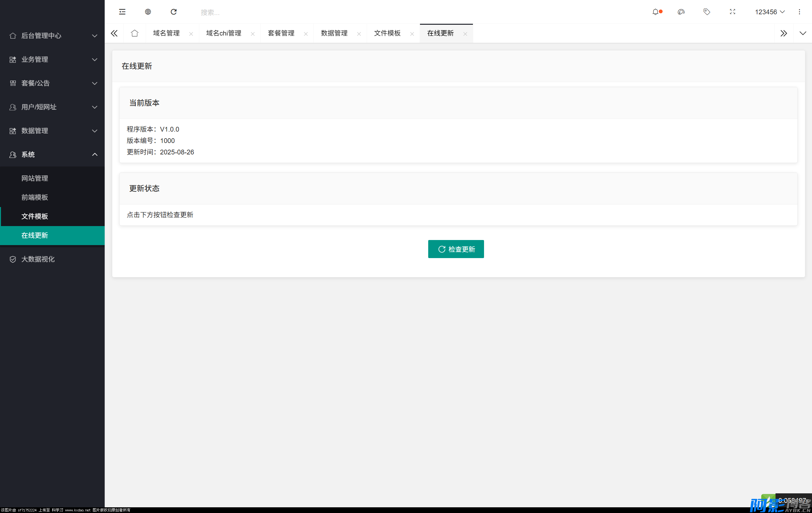Image resolution: width=812 pixels, height=513 pixels.
Task: Enter fullscreen mode via header icon
Action: coord(732,12)
